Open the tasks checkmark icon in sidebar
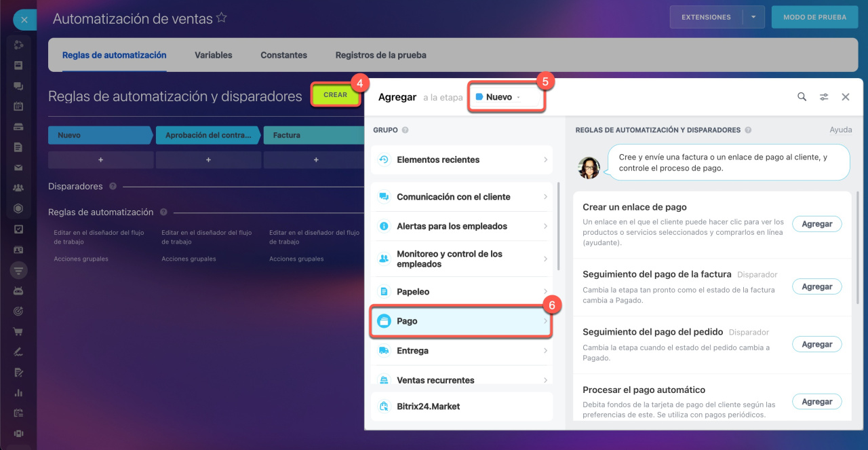 [x=18, y=229]
